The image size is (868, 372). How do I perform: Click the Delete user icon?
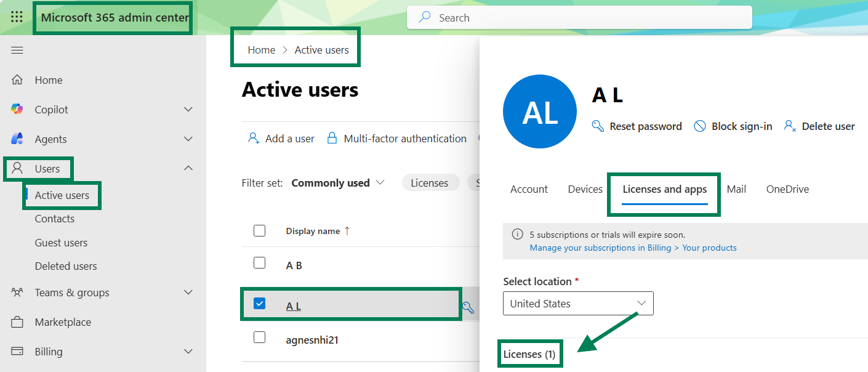[790, 126]
